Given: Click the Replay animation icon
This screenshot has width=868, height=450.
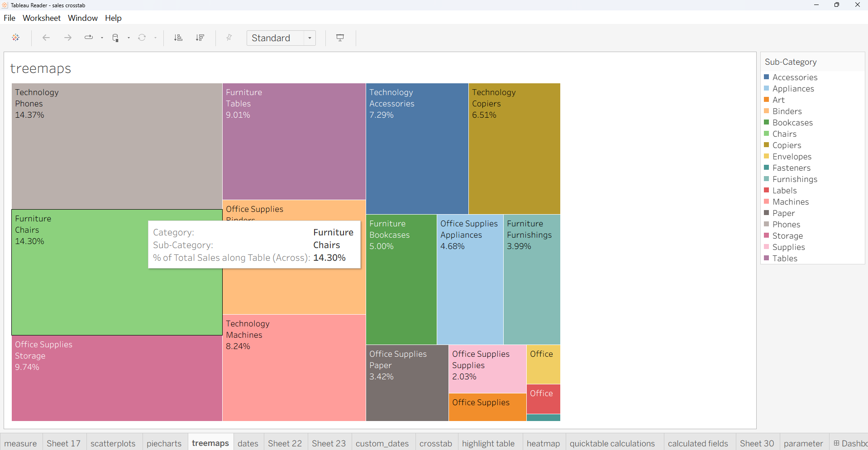Looking at the screenshot, I should (x=89, y=38).
